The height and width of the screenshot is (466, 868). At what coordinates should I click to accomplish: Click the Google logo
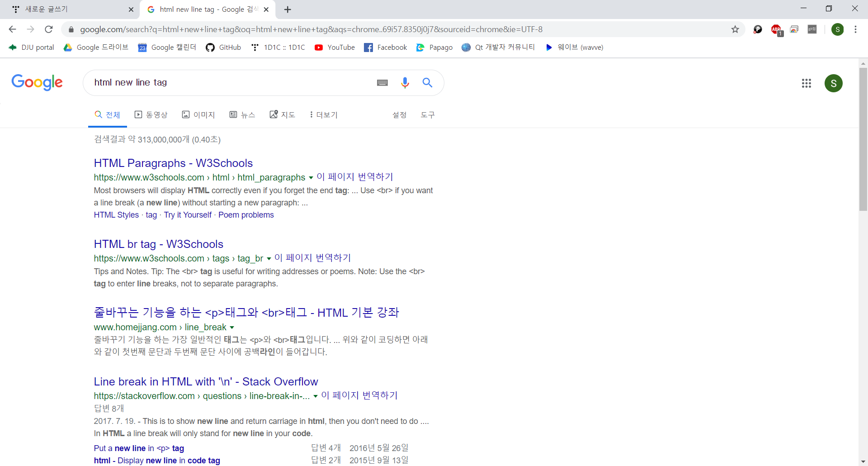point(37,82)
